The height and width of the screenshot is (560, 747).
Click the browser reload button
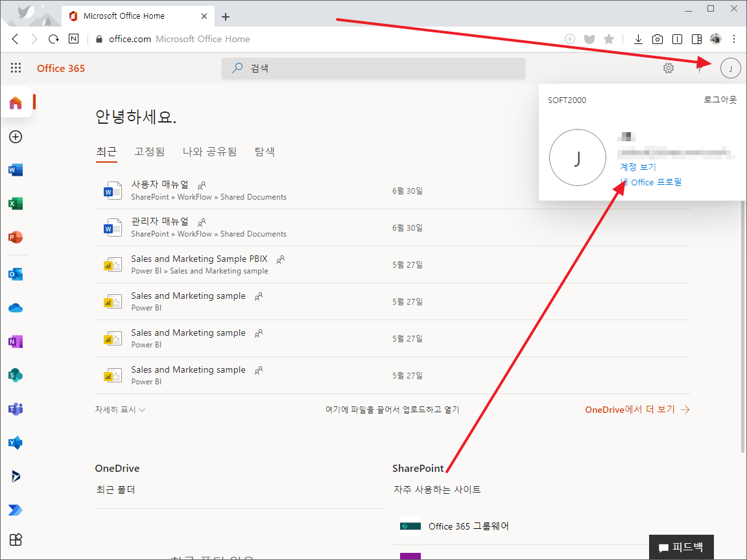[53, 39]
